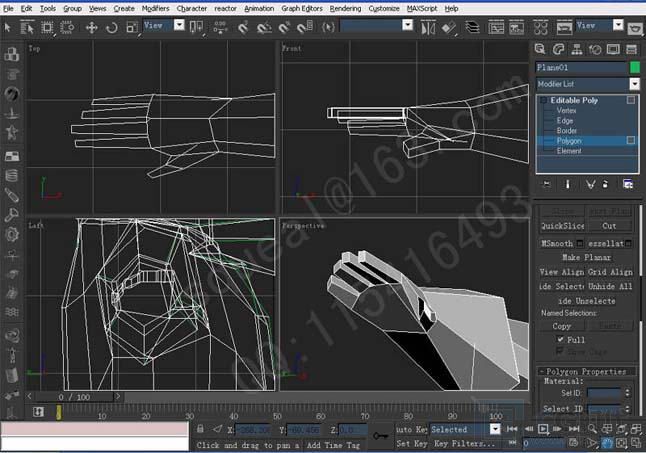Click the Zoom Extents All icon
646x453 pixels.
click(635, 429)
